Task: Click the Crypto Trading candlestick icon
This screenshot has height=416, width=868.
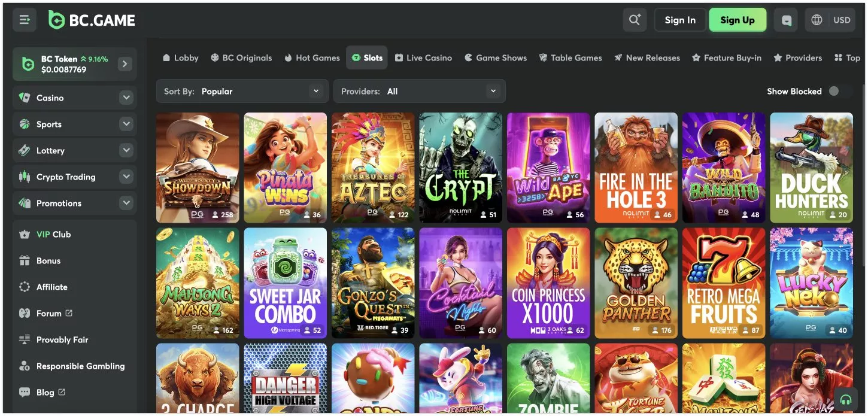Action: tap(25, 177)
